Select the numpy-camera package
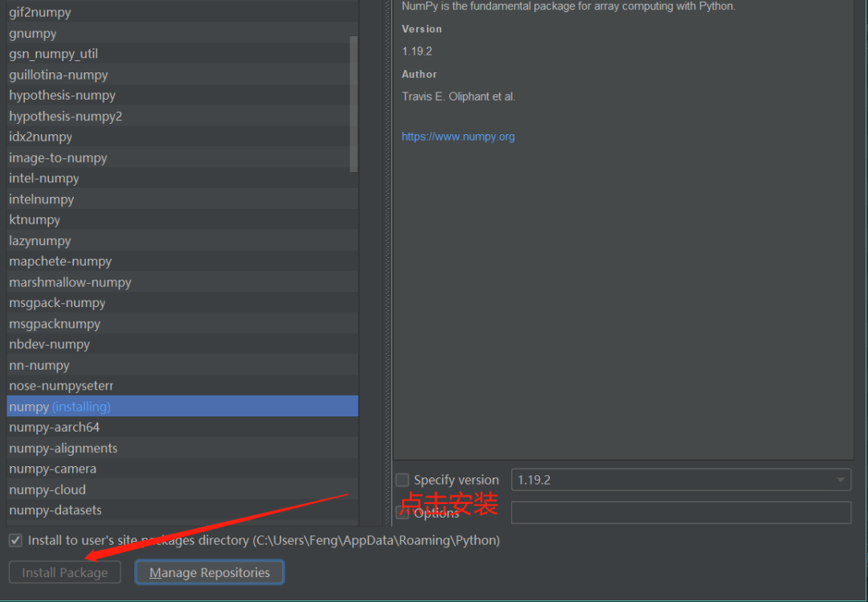Screen dimensions: 868x602 tap(182, 469)
